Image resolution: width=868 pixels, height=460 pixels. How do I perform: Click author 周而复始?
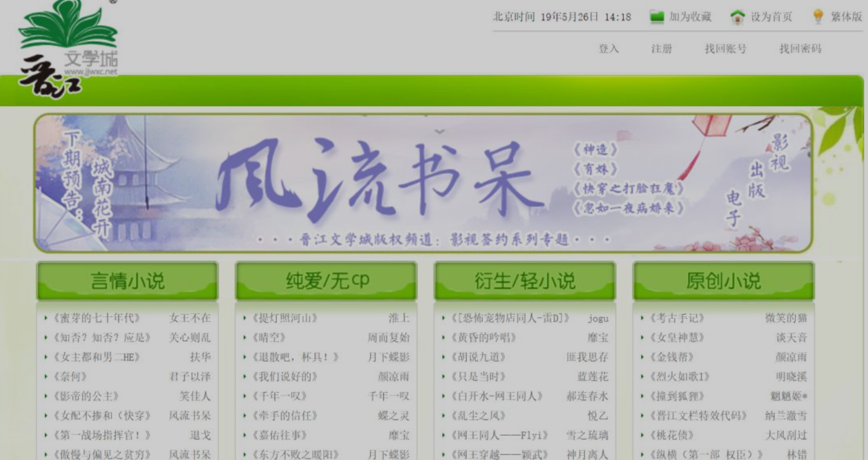pos(389,338)
